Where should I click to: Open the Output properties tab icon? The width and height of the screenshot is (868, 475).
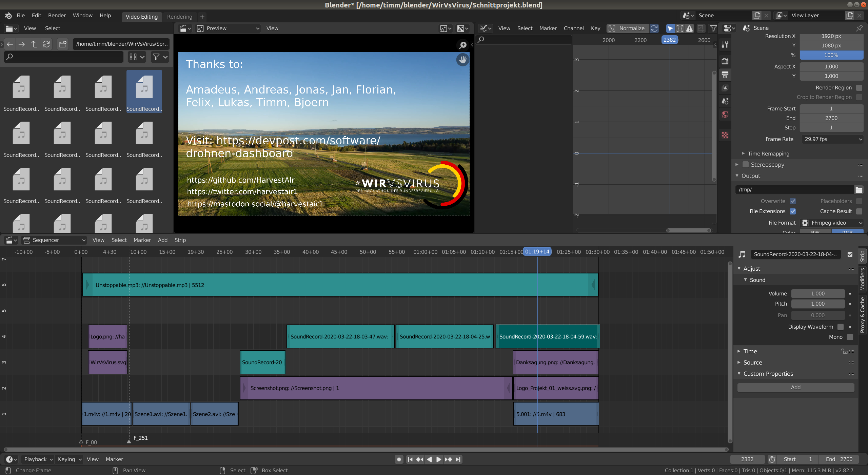click(725, 75)
